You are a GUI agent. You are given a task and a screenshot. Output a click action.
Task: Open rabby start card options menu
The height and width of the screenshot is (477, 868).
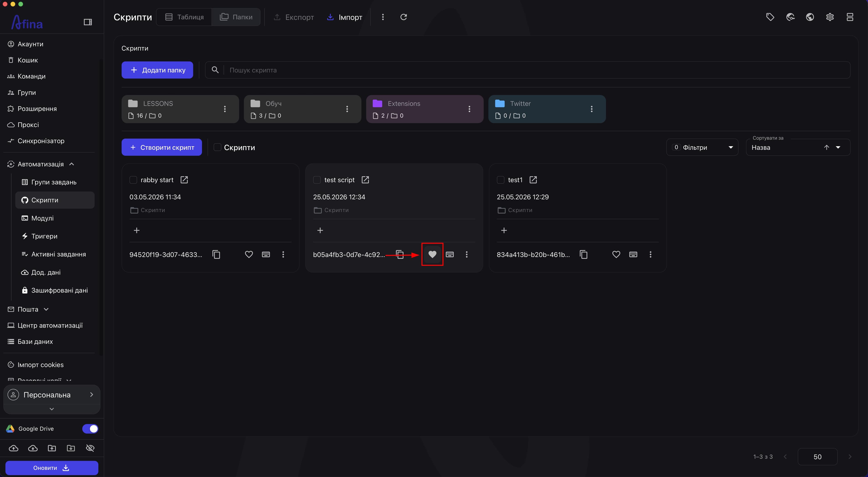[x=283, y=255]
